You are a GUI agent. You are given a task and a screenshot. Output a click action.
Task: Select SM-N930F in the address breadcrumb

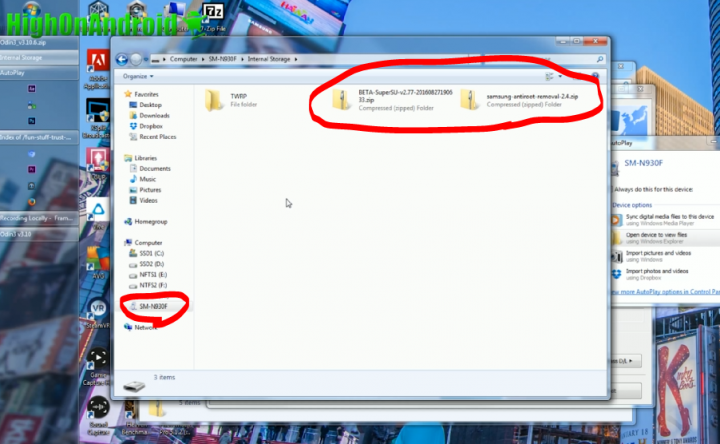tap(223, 59)
